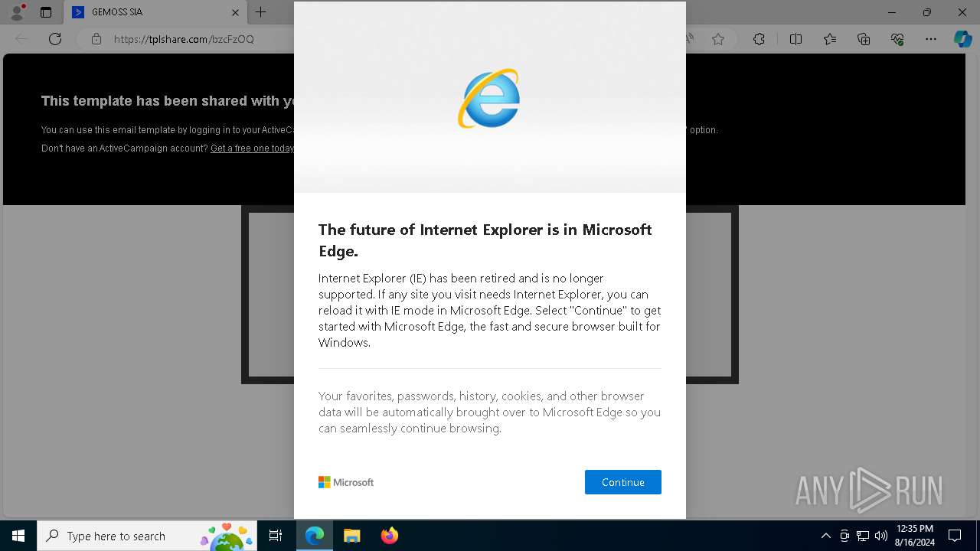Open the tab actions menu icon
This screenshot has width=980, height=551.
coord(46,12)
